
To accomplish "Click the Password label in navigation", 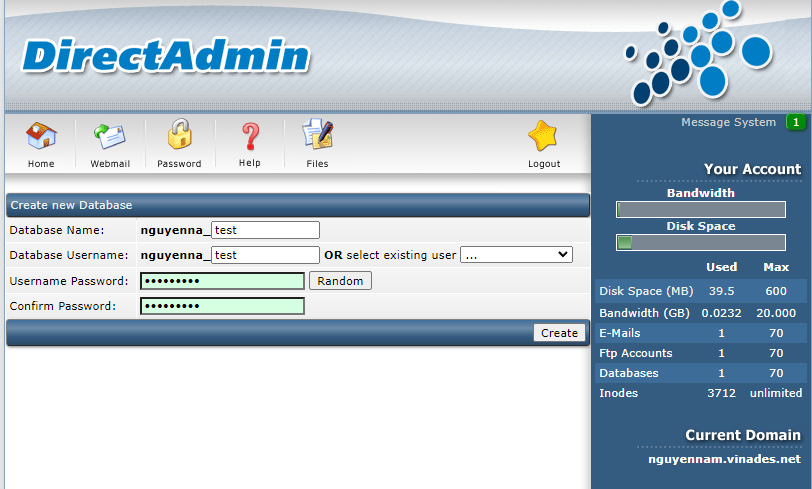I will 179,164.
